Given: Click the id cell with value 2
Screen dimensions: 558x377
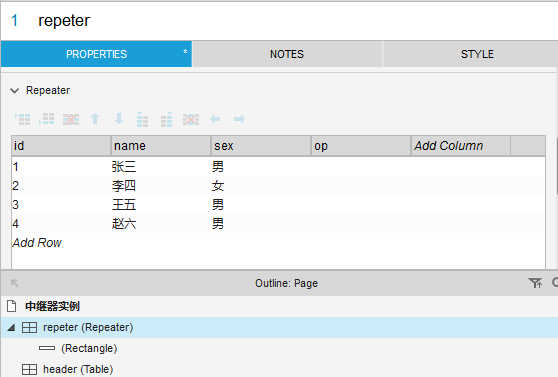Looking at the screenshot, I should (x=61, y=185).
